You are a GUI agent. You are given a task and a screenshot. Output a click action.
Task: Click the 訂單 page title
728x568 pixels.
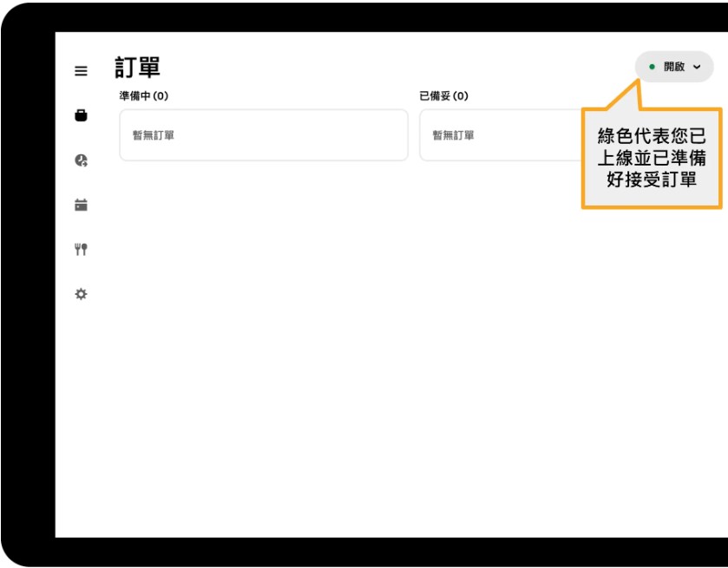click(137, 68)
